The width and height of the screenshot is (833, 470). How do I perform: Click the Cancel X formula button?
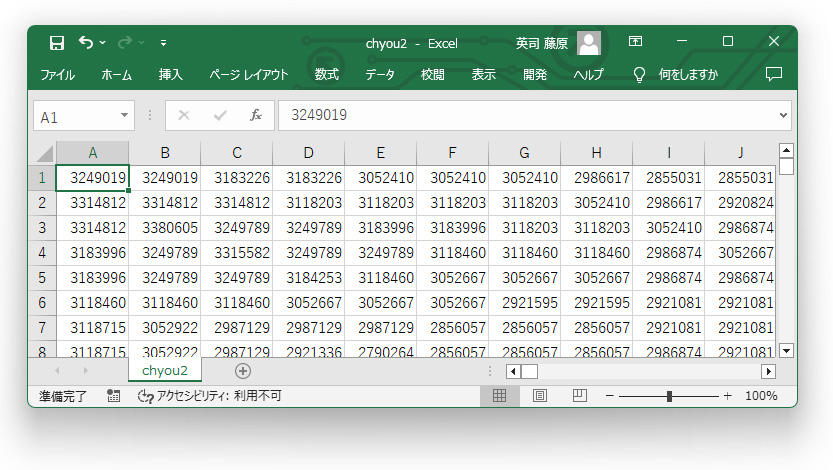(x=184, y=115)
